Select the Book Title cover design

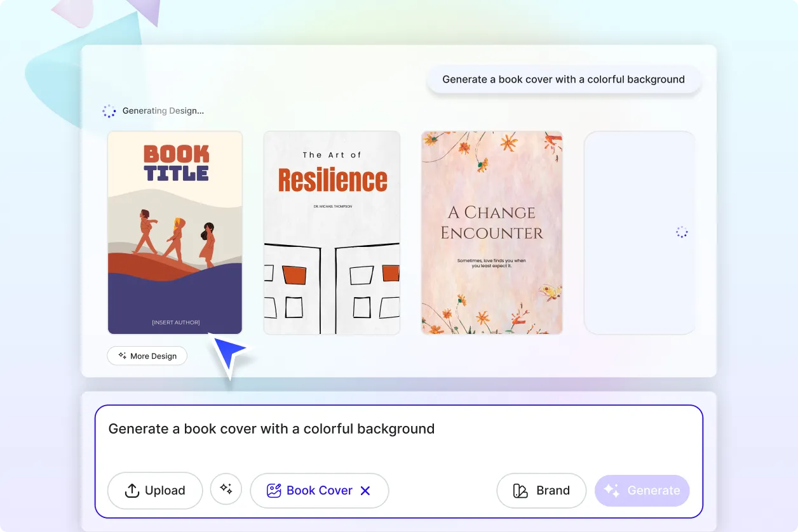tap(175, 232)
